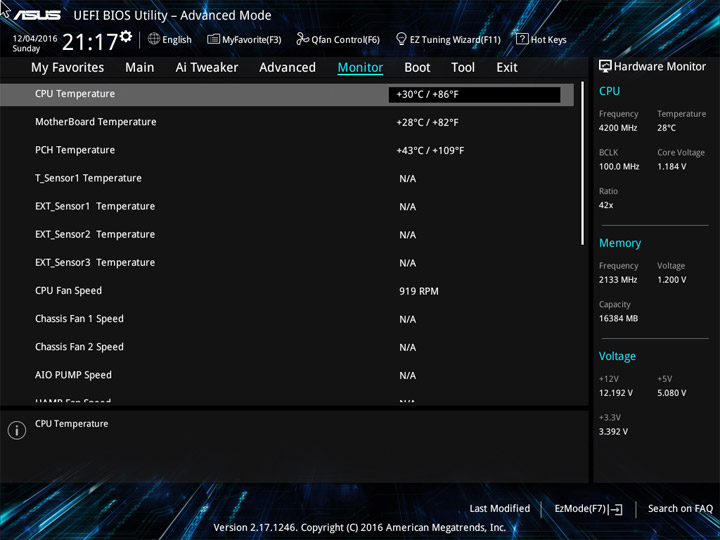Click the MyFavorite list icon
The height and width of the screenshot is (540, 720).
tap(213, 39)
